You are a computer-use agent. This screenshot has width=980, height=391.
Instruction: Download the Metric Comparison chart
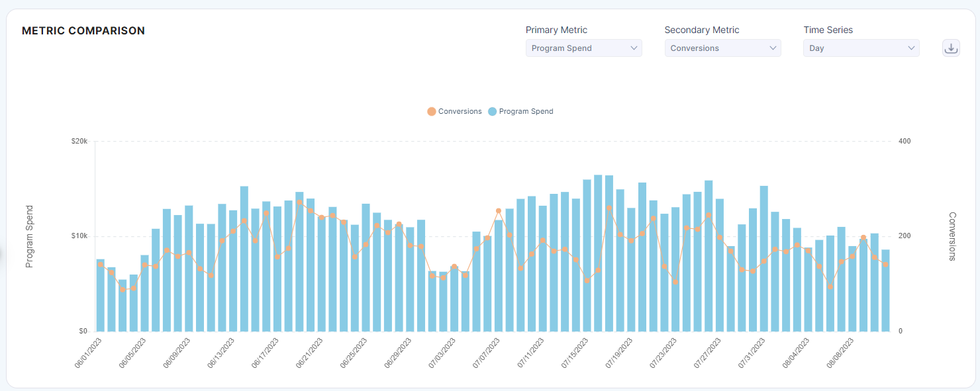[951, 48]
